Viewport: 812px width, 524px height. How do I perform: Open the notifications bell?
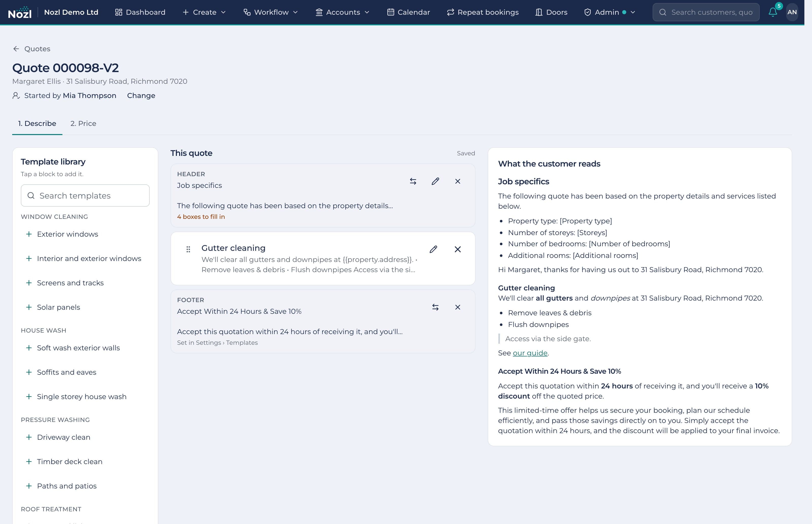(773, 12)
